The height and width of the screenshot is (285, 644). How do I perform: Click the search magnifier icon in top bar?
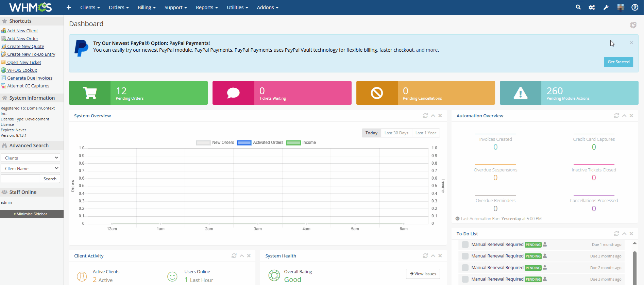click(x=578, y=7)
